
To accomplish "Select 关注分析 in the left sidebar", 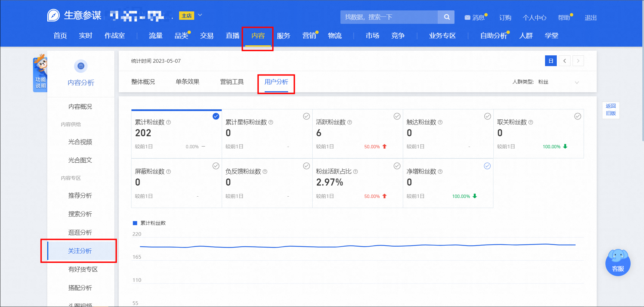I will click(81, 251).
